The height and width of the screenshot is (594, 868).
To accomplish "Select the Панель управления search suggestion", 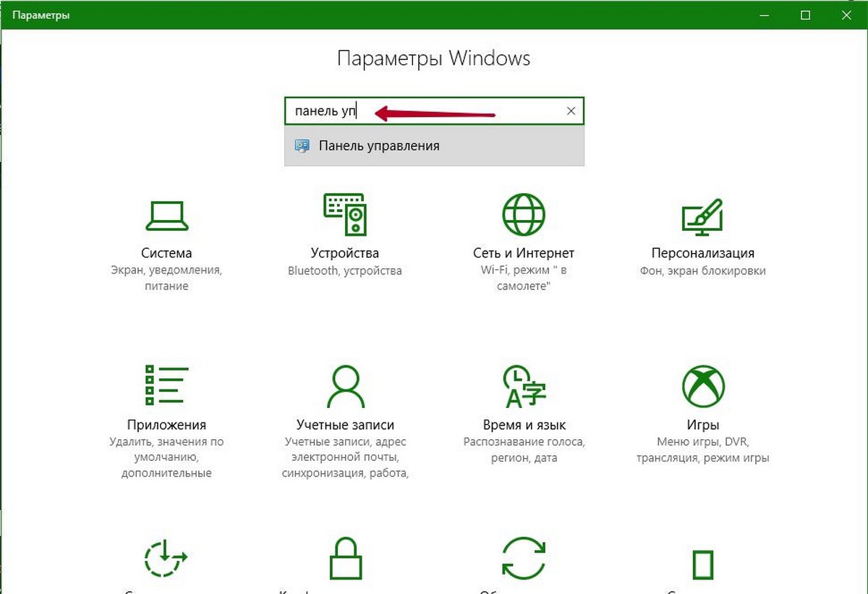I will point(434,146).
